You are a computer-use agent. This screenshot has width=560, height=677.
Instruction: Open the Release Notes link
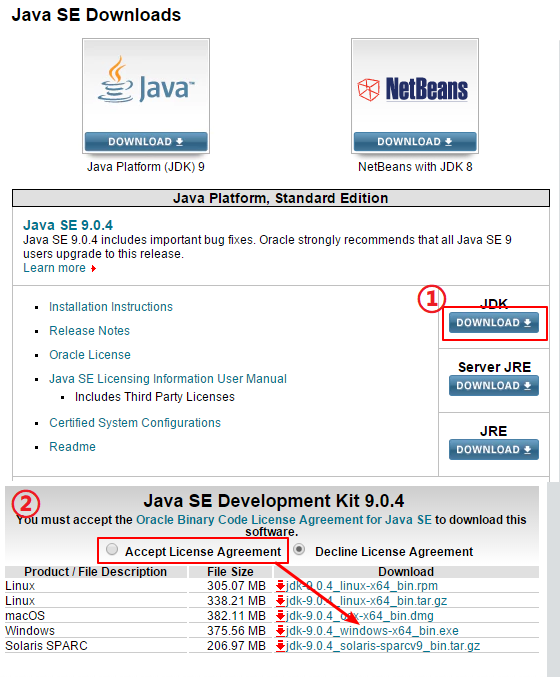89,331
